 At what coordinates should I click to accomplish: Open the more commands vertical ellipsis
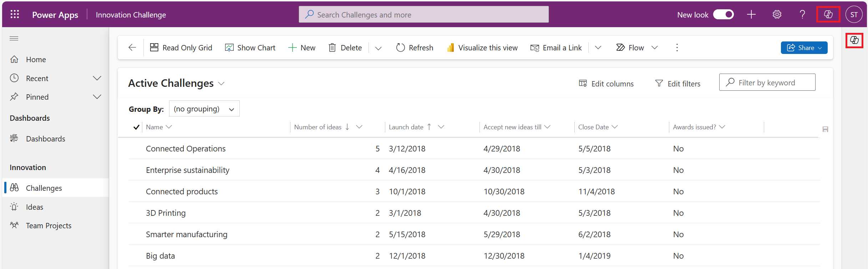677,48
